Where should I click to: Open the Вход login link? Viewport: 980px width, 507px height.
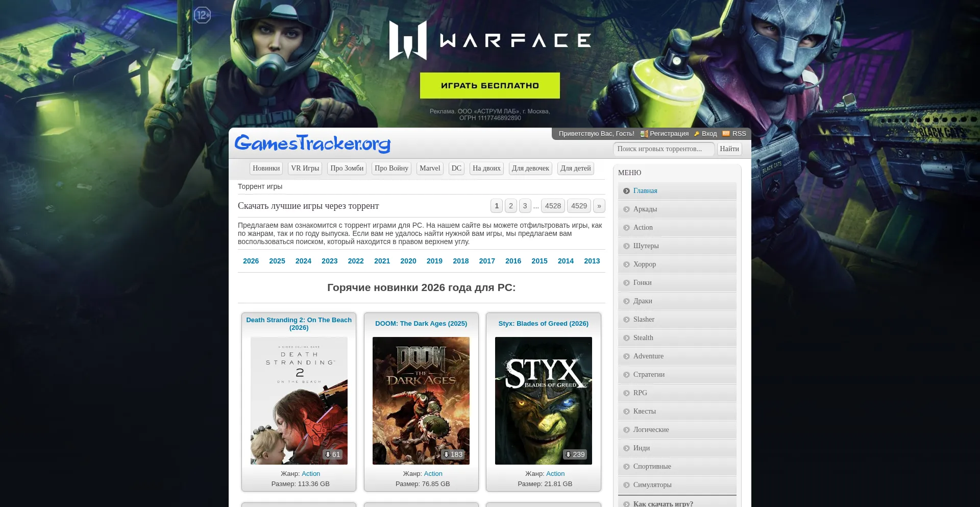point(709,134)
